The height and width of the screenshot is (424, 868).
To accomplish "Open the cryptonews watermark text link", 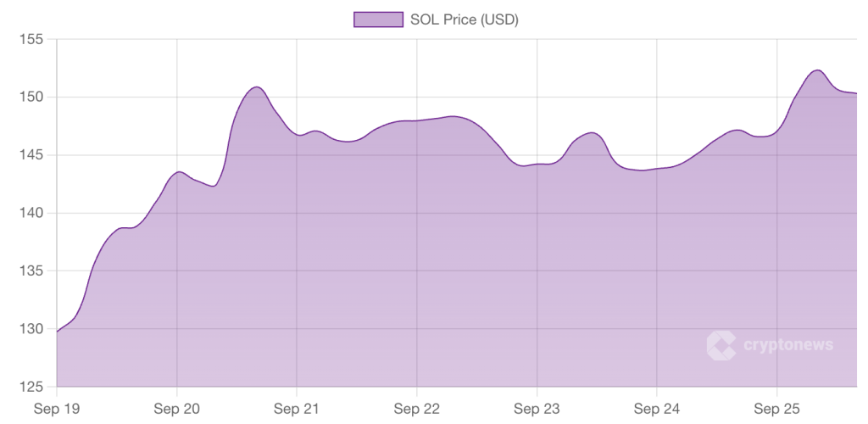I will (788, 344).
